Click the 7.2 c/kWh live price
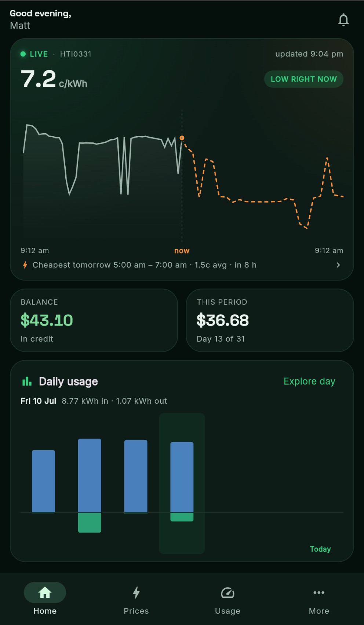 (54, 79)
